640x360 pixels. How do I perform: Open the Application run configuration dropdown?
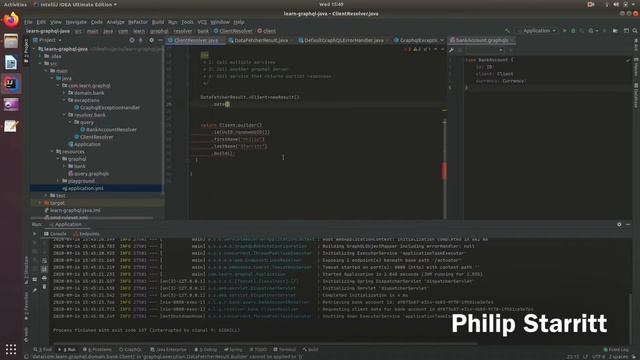(x=536, y=31)
